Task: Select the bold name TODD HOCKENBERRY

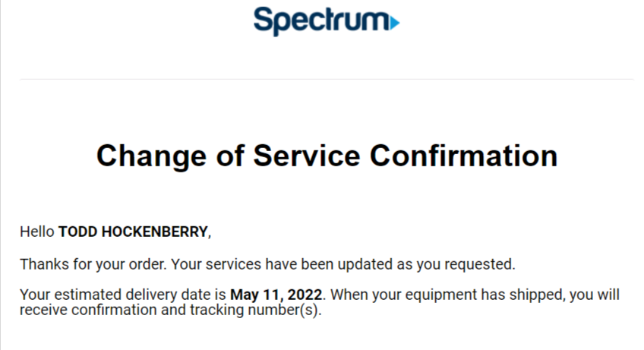Action: point(133,232)
